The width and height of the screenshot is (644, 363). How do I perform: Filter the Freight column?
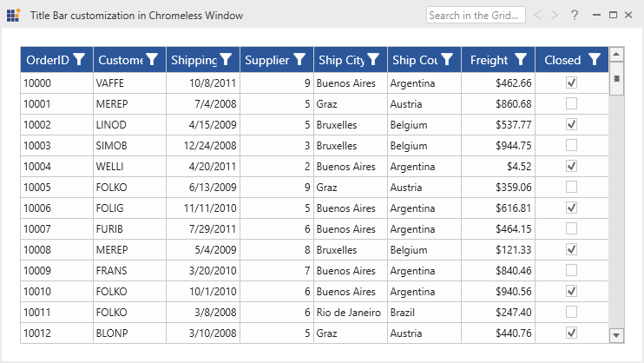point(521,59)
